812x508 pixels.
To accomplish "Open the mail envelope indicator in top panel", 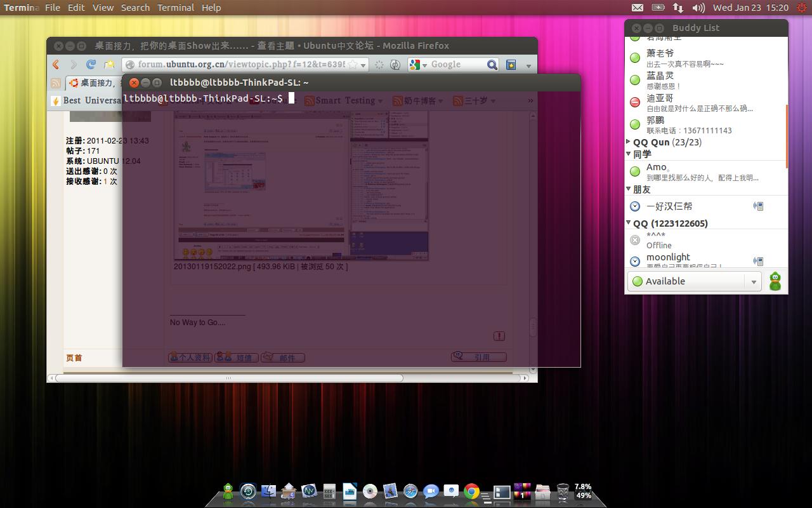I will click(x=638, y=8).
